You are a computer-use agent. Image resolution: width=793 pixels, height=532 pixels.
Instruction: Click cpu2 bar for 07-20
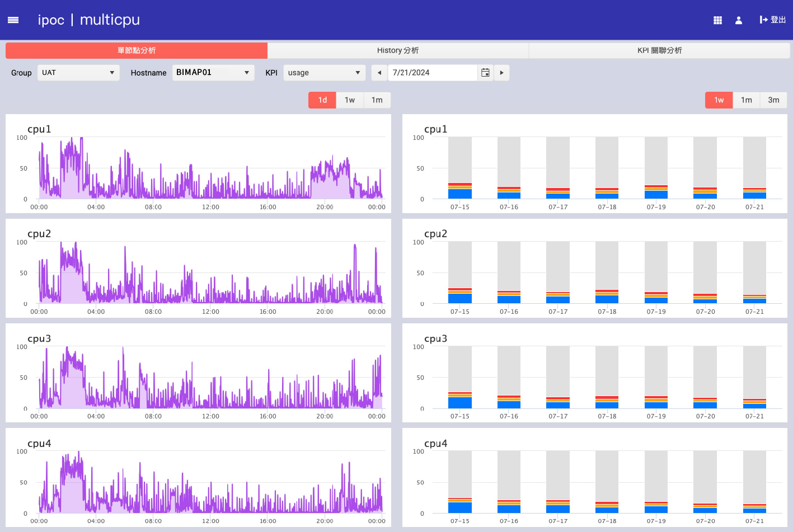click(x=705, y=272)
